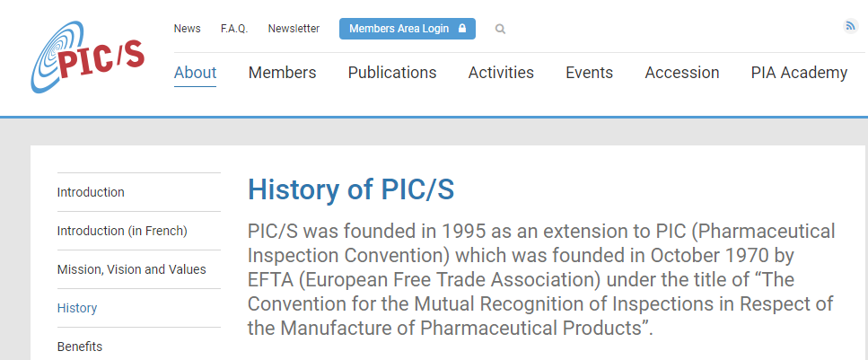
Task: Open the Benefits sidebar link
Action: tap(80, 347)
